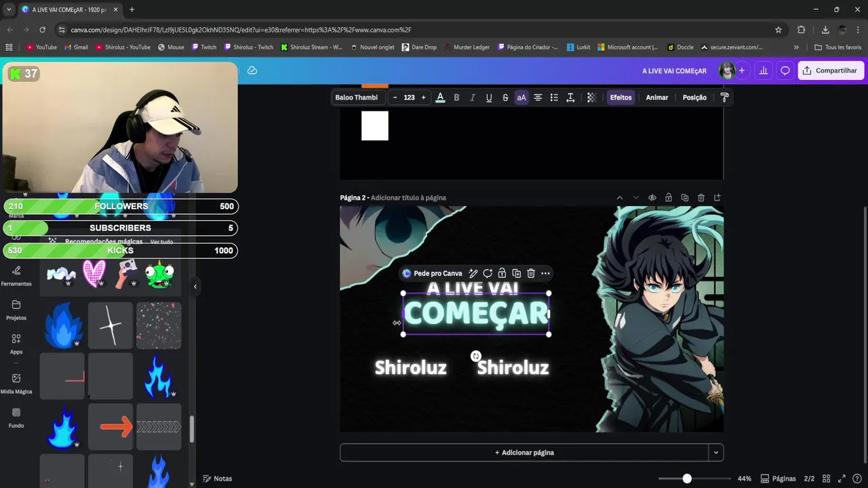Screen dimensions: 868x488
Task: Select the copy style paint roller
Action: click(x=724, y=98)
